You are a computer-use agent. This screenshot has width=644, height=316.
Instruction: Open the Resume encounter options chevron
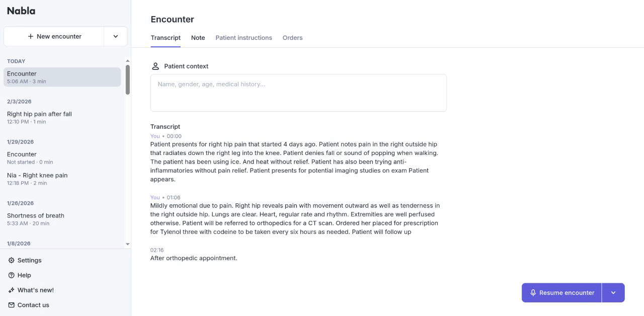[613, 293]
